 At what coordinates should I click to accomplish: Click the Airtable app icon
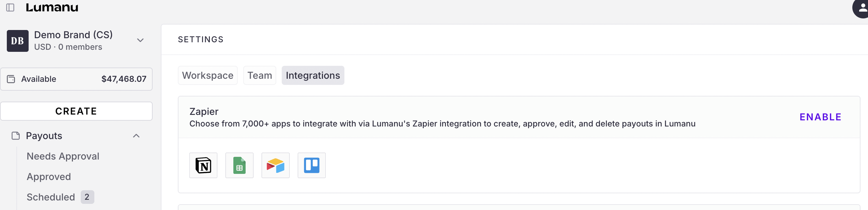pos(276,165)
